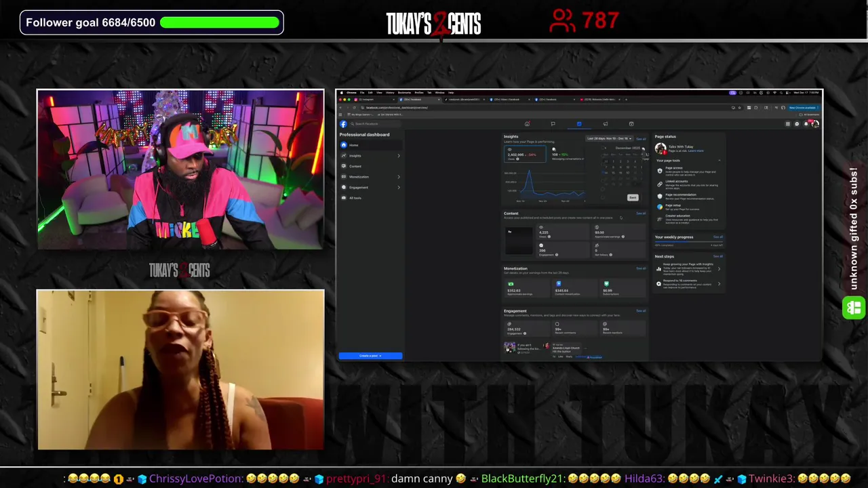Open the Facebook home feed icon
Screen dimensions: 868x488
[527, 124]
